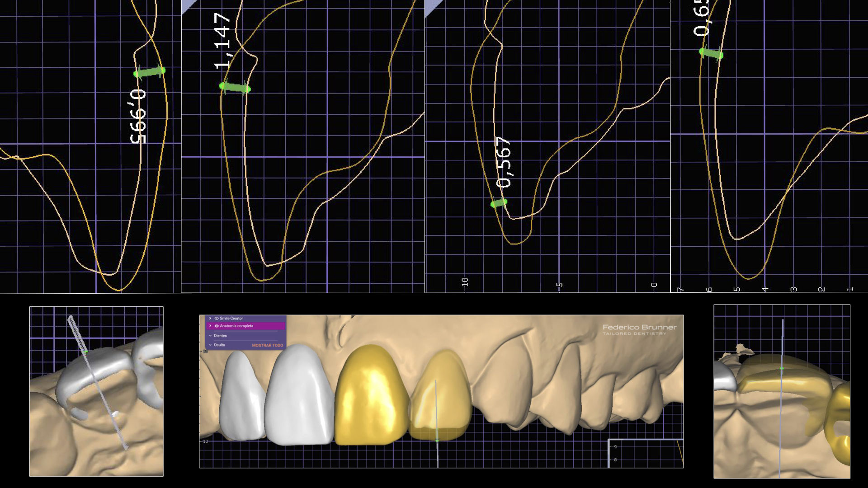The width and height of the screenshot is (868, 488).
Task: Open the Oculto section label
Action: pos(219,345)
